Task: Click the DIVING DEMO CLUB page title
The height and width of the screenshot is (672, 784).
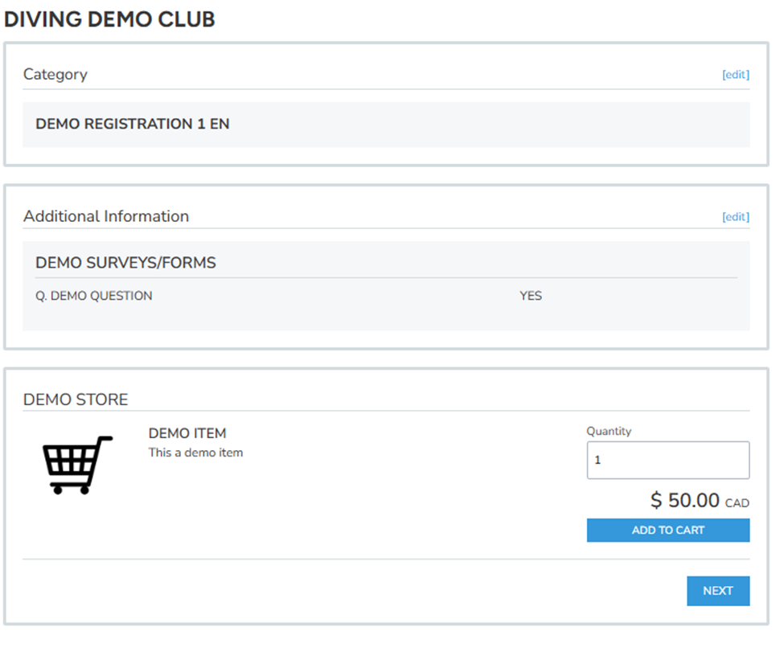Action: pos(109,19)
